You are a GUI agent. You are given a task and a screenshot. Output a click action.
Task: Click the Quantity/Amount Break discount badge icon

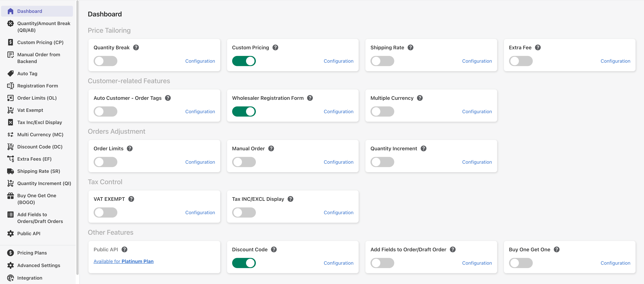coord(11,24)
